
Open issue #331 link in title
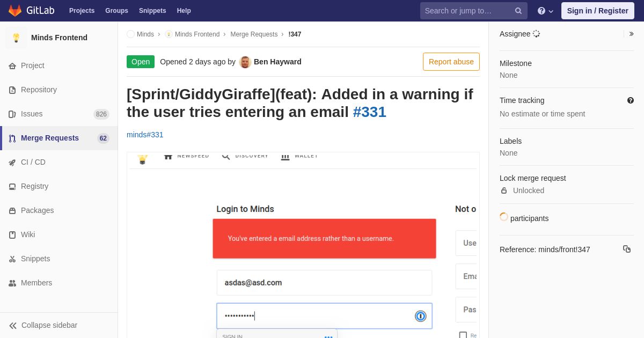(x=369, y=112)
